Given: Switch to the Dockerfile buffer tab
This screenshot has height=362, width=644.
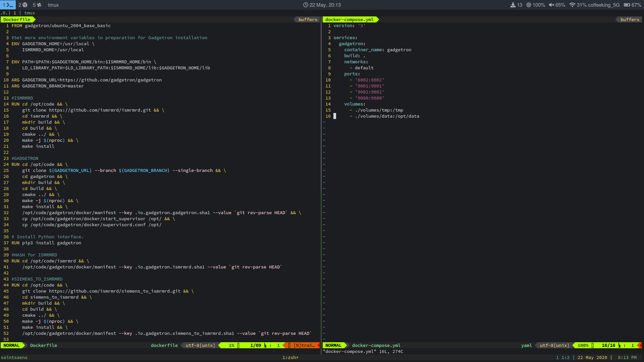Looking at the screenshot, I should coord(16,19).
